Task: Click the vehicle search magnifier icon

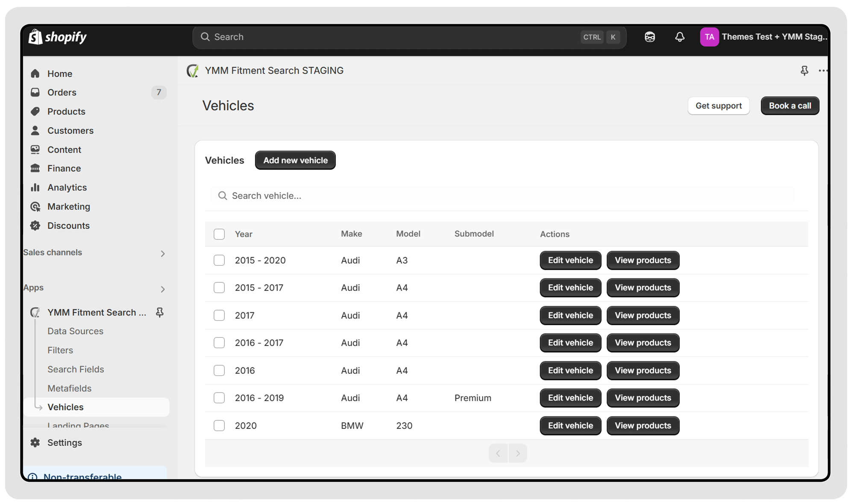Action: (222, 196)
